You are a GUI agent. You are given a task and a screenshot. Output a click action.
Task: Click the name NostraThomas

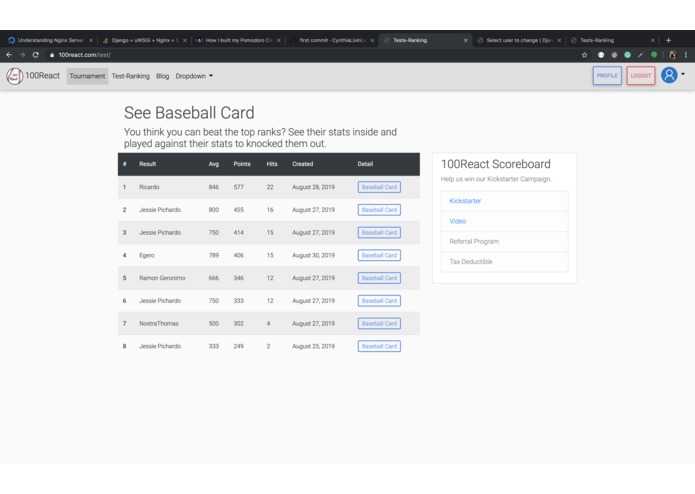[x=159, y=323]
